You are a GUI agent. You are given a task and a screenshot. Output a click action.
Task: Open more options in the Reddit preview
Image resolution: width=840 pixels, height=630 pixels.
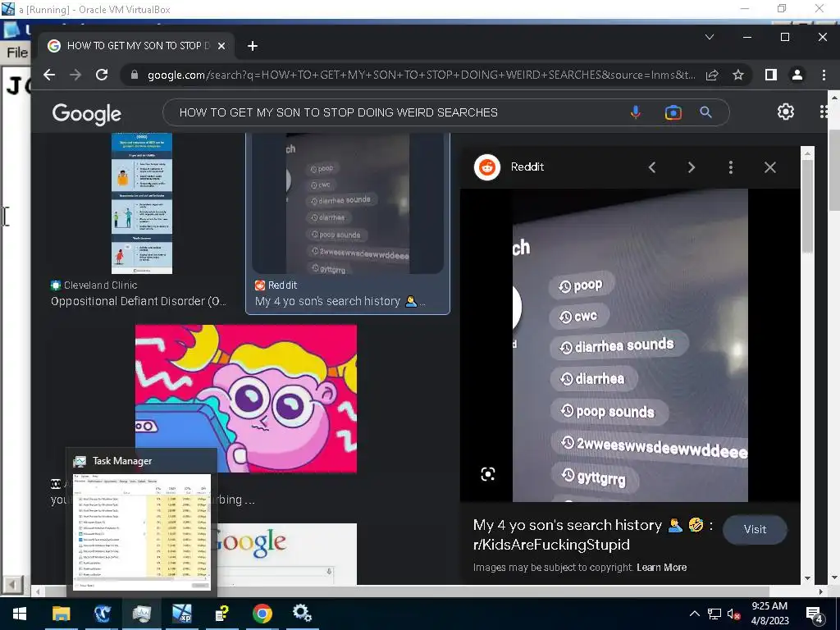(x=731, y=167)
